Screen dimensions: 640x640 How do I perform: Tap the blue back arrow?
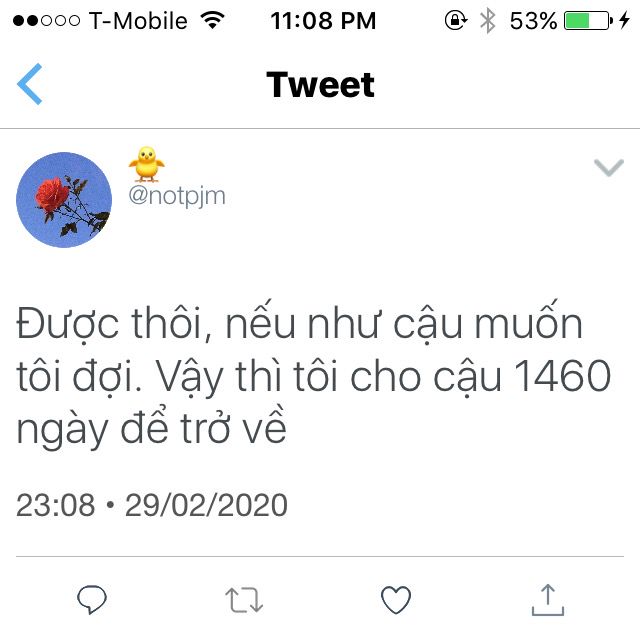tap(29, 84)
